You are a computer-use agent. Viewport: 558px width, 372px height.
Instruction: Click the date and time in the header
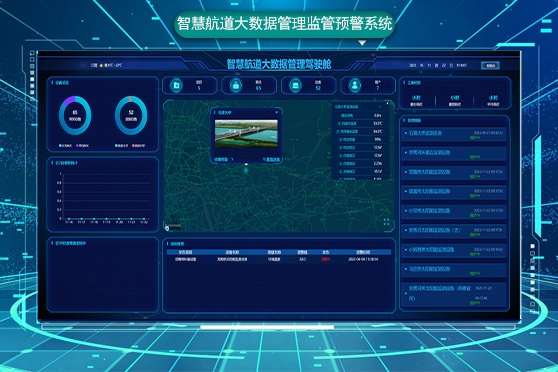pyautogui.click(x=438, y=66)
